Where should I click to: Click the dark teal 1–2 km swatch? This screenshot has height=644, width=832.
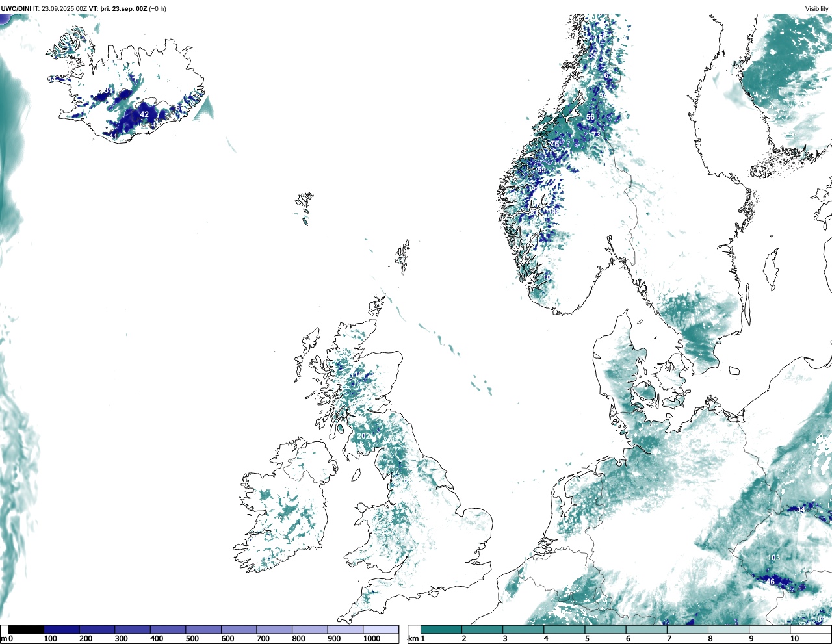pos(441,629)
